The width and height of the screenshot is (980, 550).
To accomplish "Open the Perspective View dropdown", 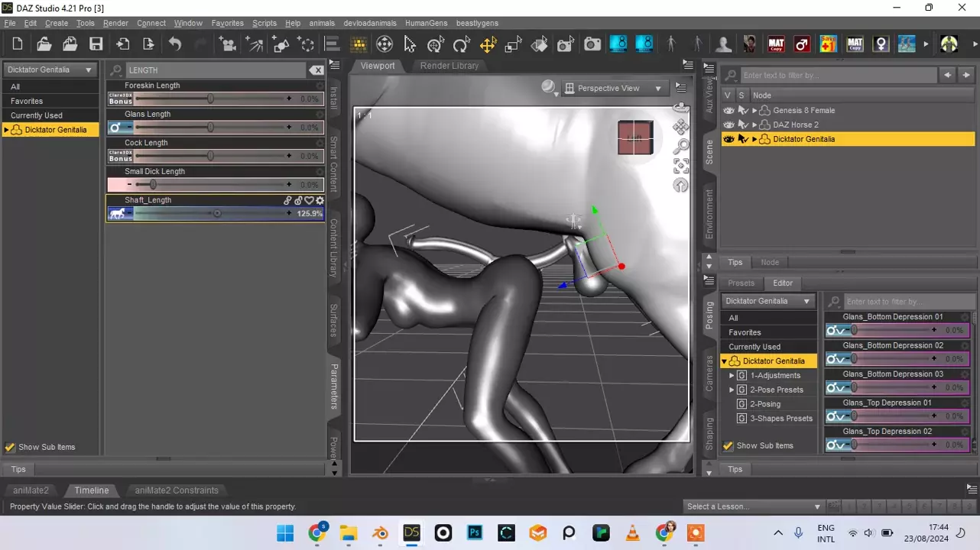I will [x=614, y=89].
